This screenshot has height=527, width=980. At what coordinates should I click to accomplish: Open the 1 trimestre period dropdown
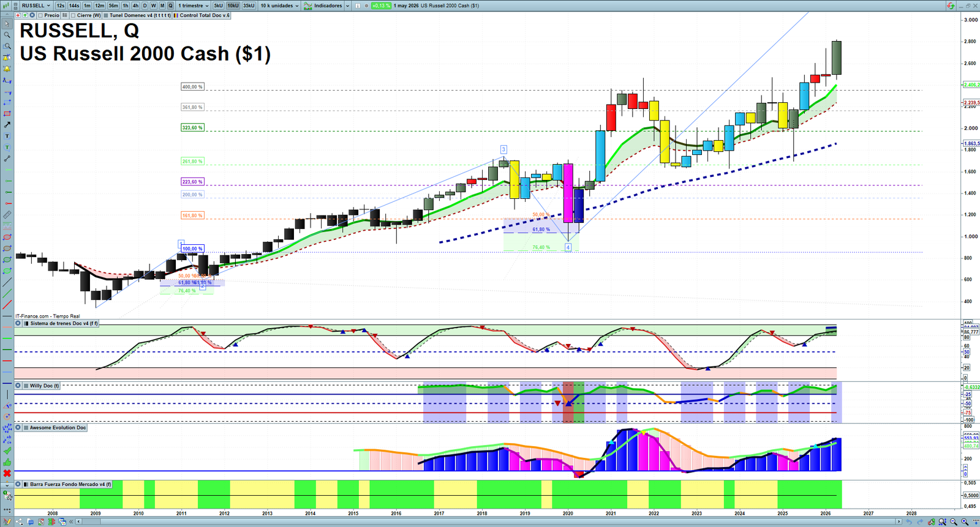tap(194, 6)
